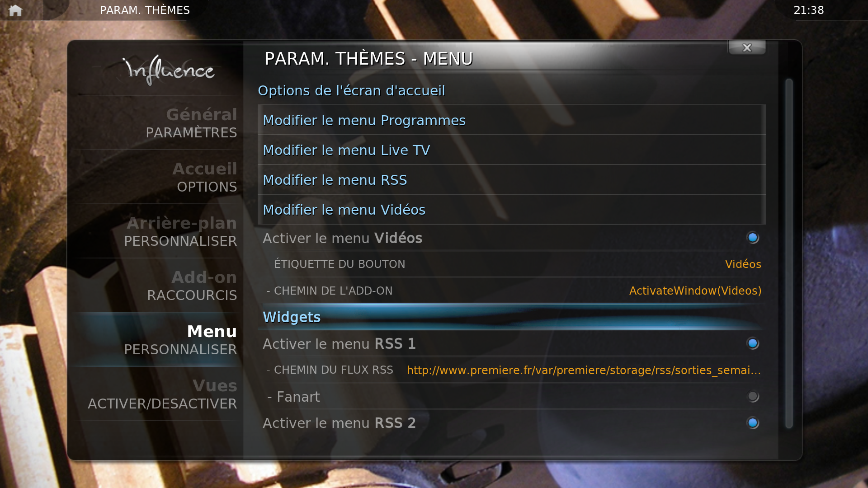Image resolution: width=868 pixels, height=488 pixels.
Task: Click the home icon in top bar
Action: tap(15, 10)
